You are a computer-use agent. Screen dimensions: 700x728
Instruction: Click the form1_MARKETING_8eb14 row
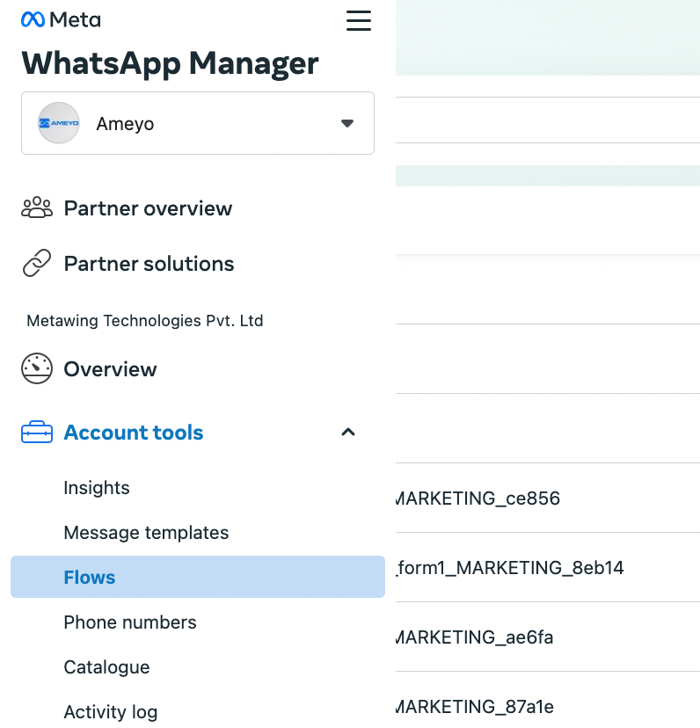(x=548, y=567)
